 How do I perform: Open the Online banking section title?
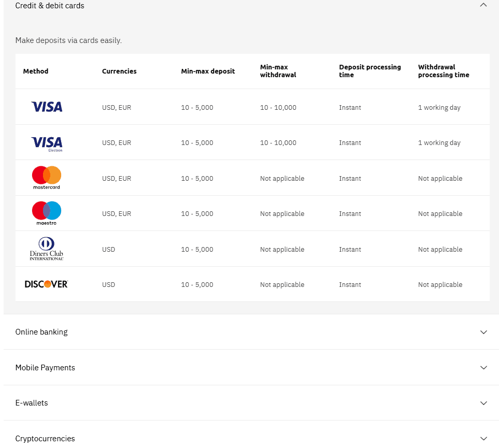[41, 332]
